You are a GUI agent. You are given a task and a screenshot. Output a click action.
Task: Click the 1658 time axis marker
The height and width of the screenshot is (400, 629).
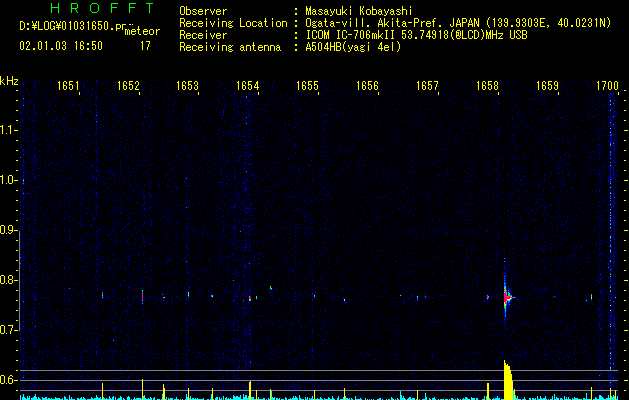point(487,86)
